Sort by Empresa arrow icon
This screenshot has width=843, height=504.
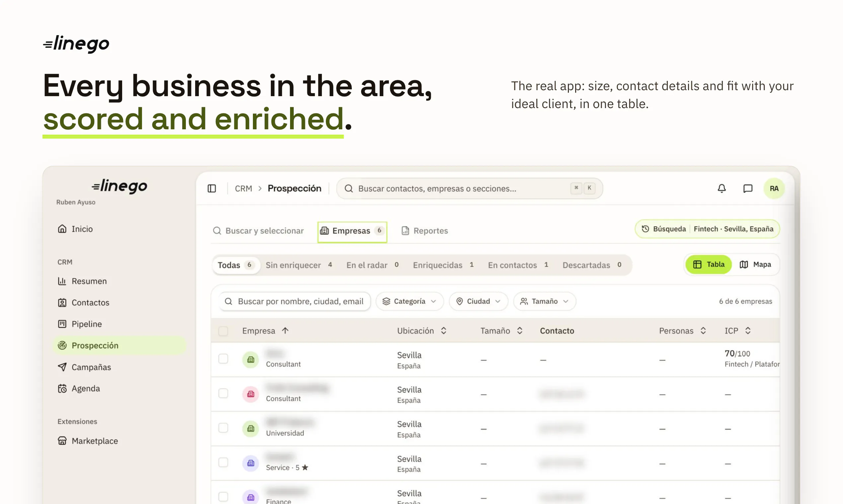pos(285,331)
